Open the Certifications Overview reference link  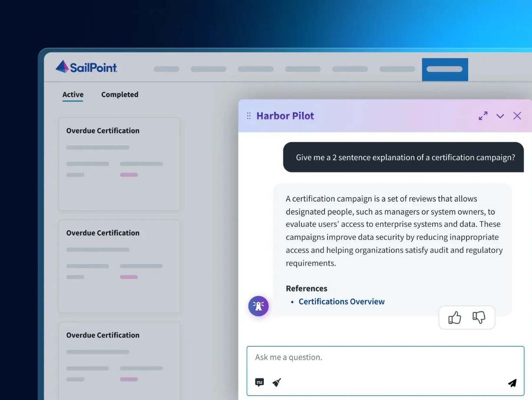[342, 302]
